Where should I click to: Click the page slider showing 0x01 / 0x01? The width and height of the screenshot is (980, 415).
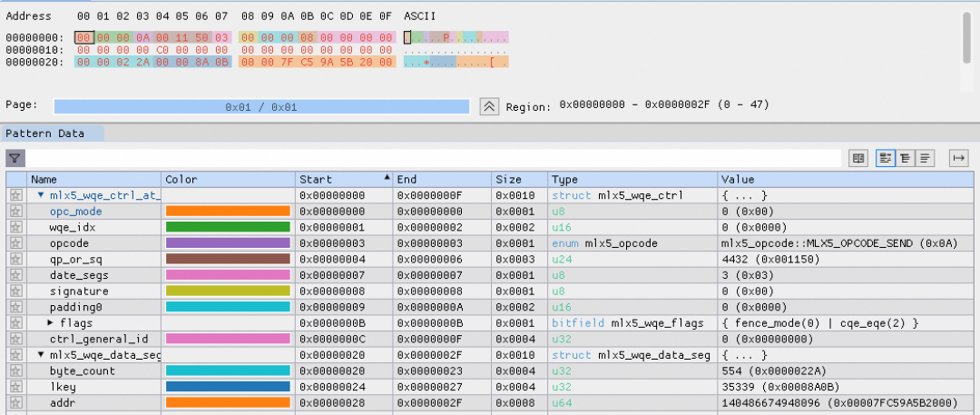pyautogui.click(x=261, y=107)
